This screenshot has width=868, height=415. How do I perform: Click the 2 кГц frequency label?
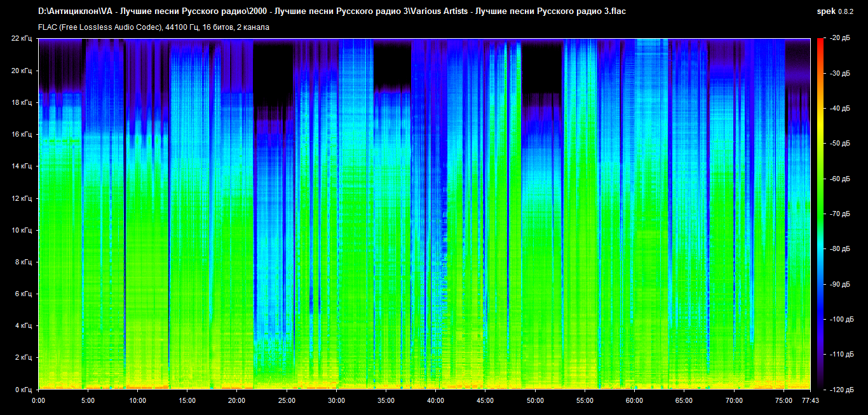(24, 357)
